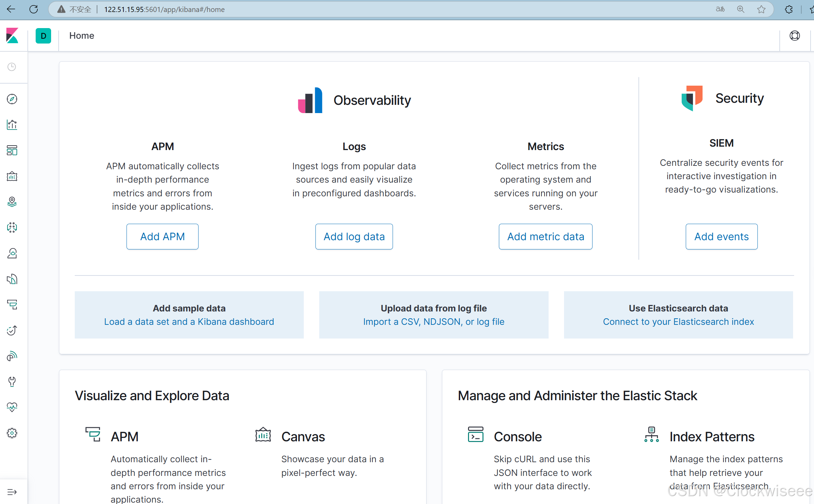The image size is (814, 504).
Task: Bookmark page with star icon
Action: tap(761, 9)
